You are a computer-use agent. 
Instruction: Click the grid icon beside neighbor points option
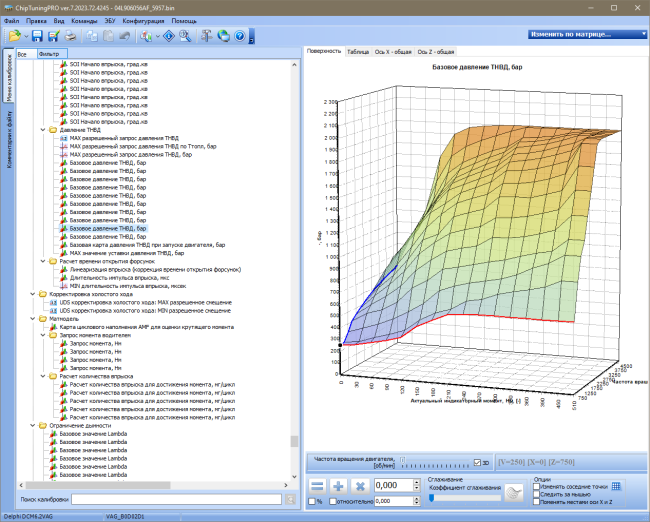[x=616, y=486]
